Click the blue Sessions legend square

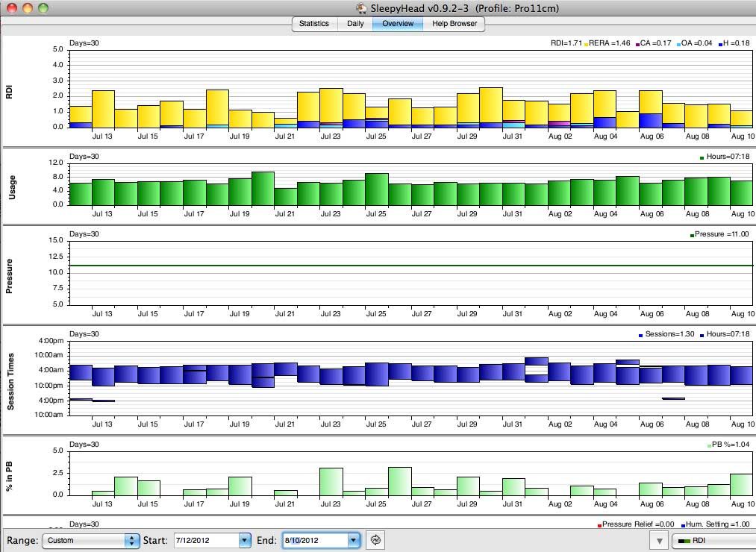(641, 336)
